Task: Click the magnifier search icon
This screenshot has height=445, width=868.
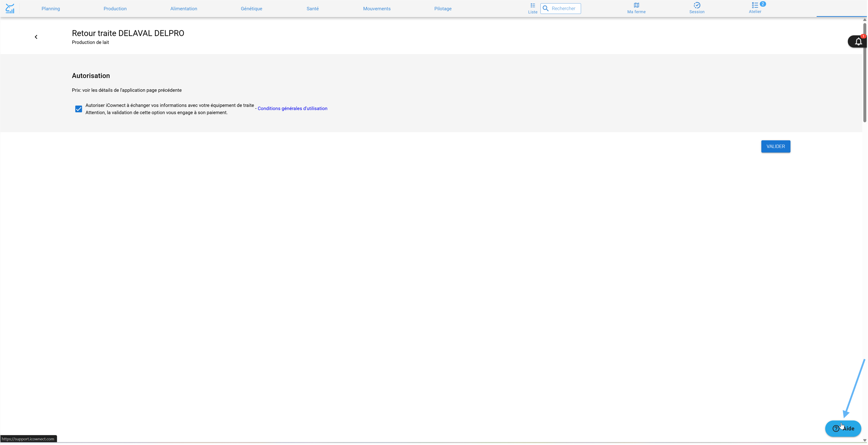Action: click(x=546, y=9)
